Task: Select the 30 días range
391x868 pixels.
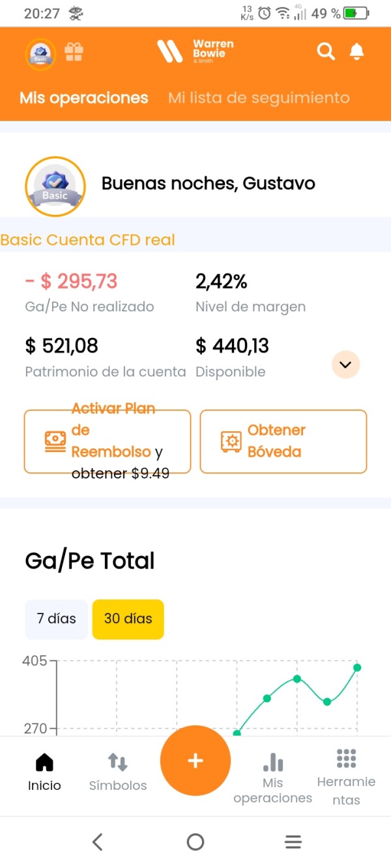Action: tap(128, 619)
